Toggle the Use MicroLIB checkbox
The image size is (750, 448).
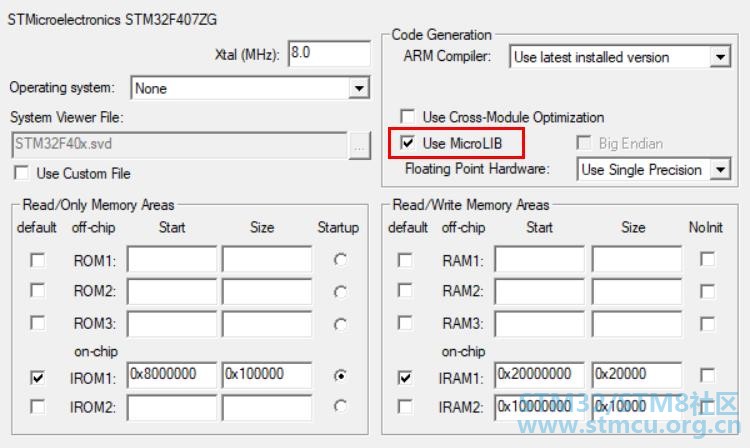point(408,142)
